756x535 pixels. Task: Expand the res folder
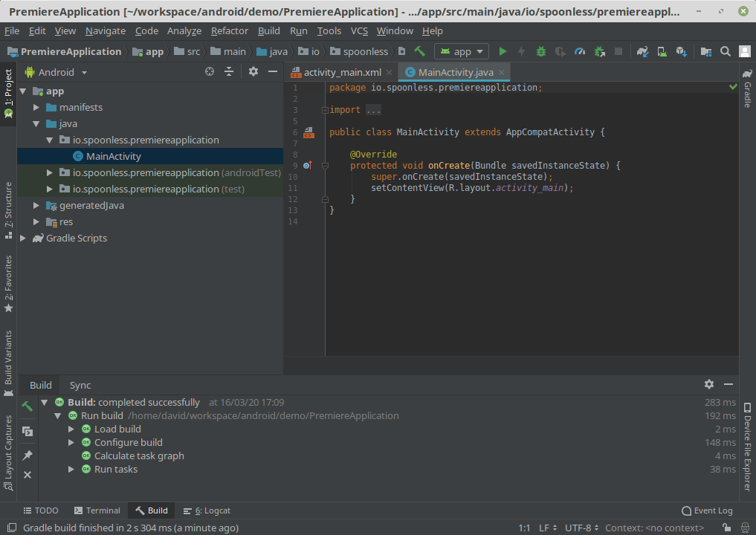pyautogui.click(x=36, y=221)
